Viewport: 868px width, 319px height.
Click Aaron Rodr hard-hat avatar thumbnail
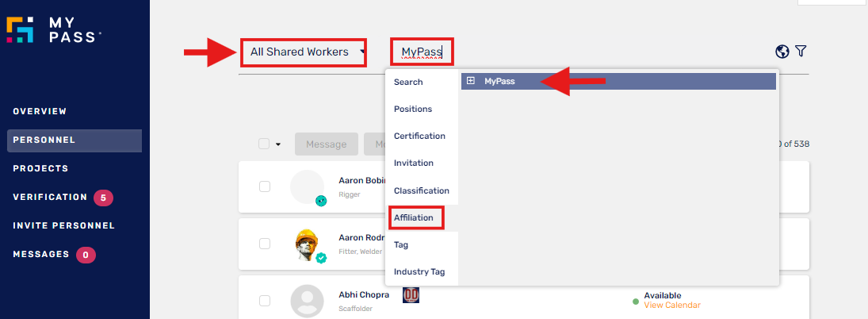(x=308, y=244)
